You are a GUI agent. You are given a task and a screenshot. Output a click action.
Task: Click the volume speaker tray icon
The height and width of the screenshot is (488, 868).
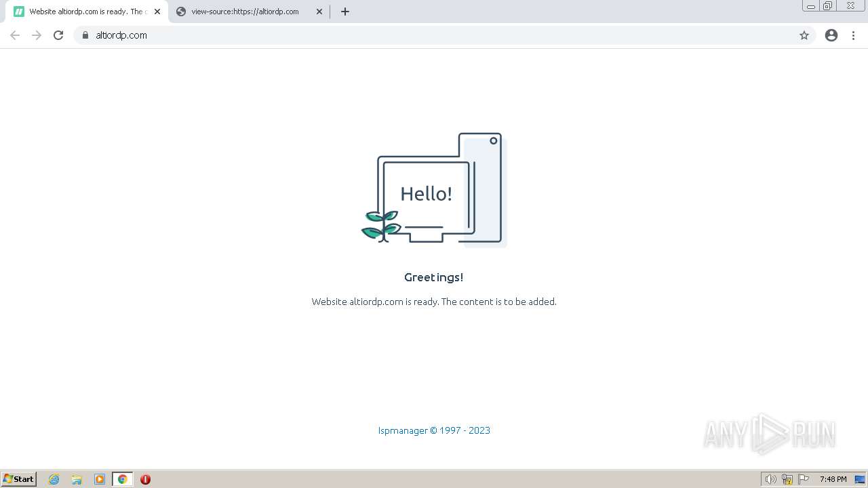coord(770,479)
